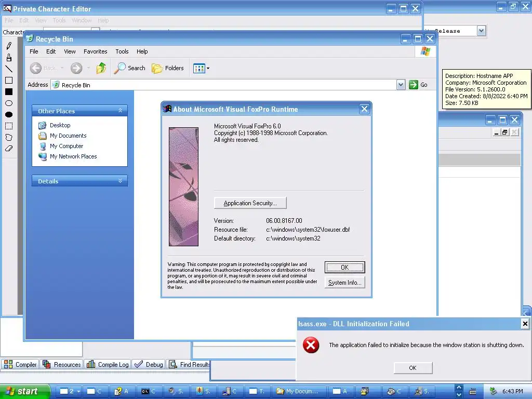
Task: Click the Safely Remove Hardware tray icon
Action: [493, 391]
